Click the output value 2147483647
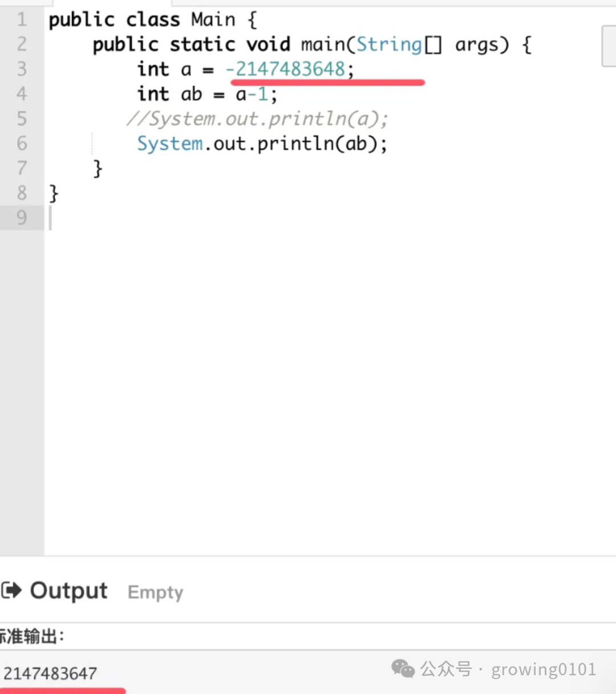This screenshot has height=694, width=616. [x=50, y=673]
